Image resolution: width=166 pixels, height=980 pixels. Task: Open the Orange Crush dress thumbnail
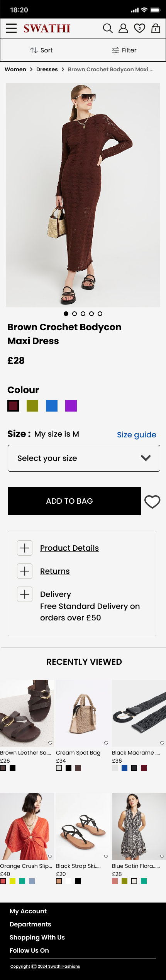[x=27, y=826]
